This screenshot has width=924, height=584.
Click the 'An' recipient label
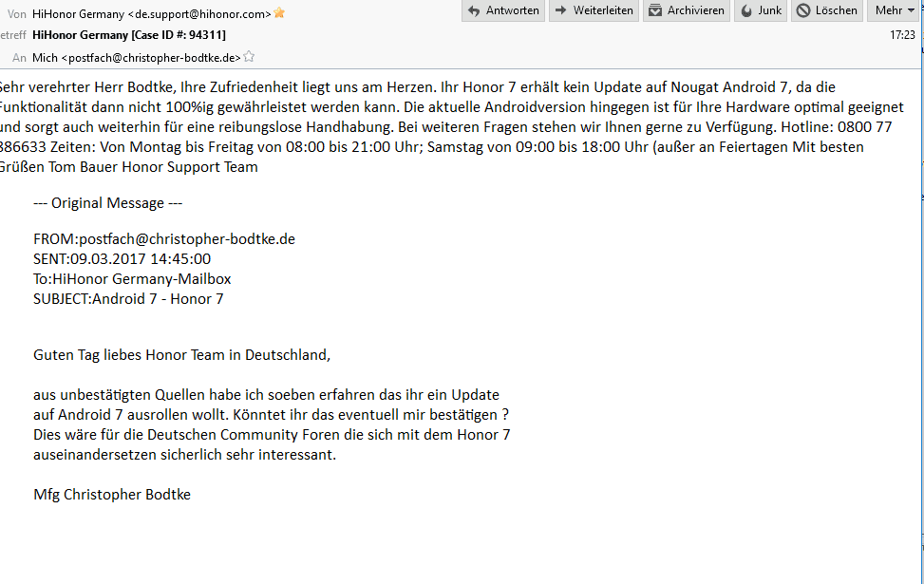[19, 58]
